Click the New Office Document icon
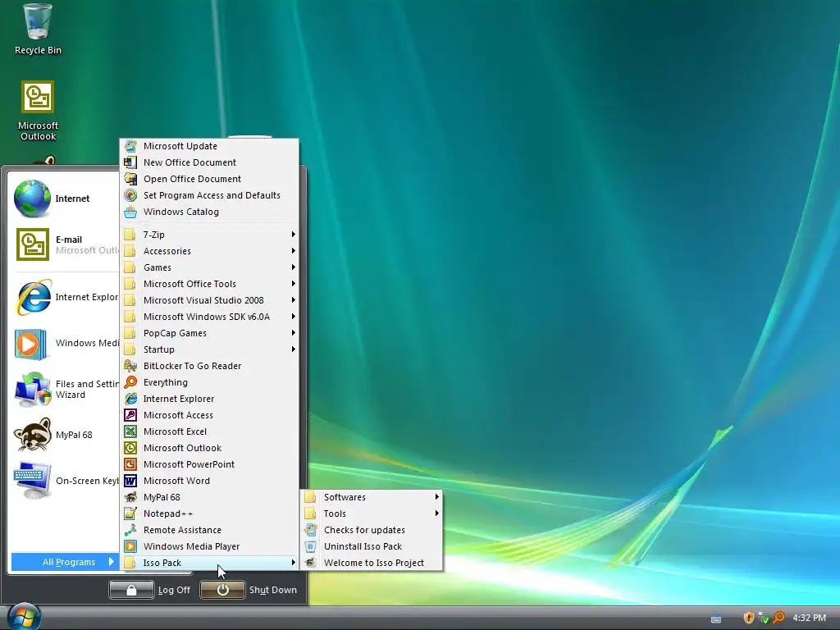This screenshot has width=840, height=630. (x=130, y=162)
